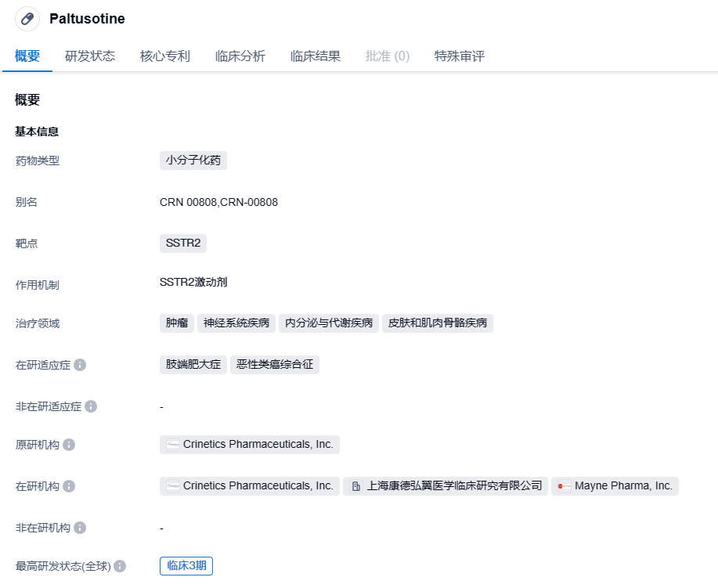Click info icon next to 在研适应症

80,365
